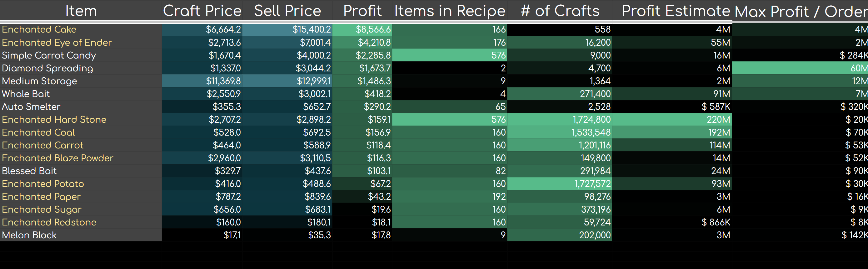Select the # of Crafts header
868x269 pixels.
click(560, 11)
